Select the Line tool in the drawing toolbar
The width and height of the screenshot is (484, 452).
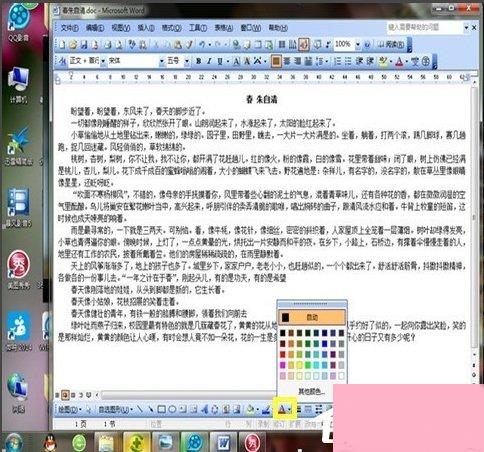pyautogui.click(x=140, y=409)
